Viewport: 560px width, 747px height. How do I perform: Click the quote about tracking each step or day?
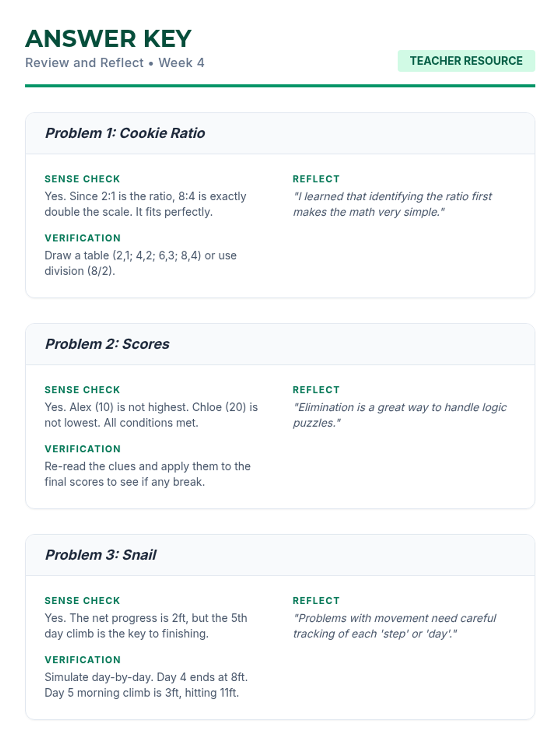point(394,626)
